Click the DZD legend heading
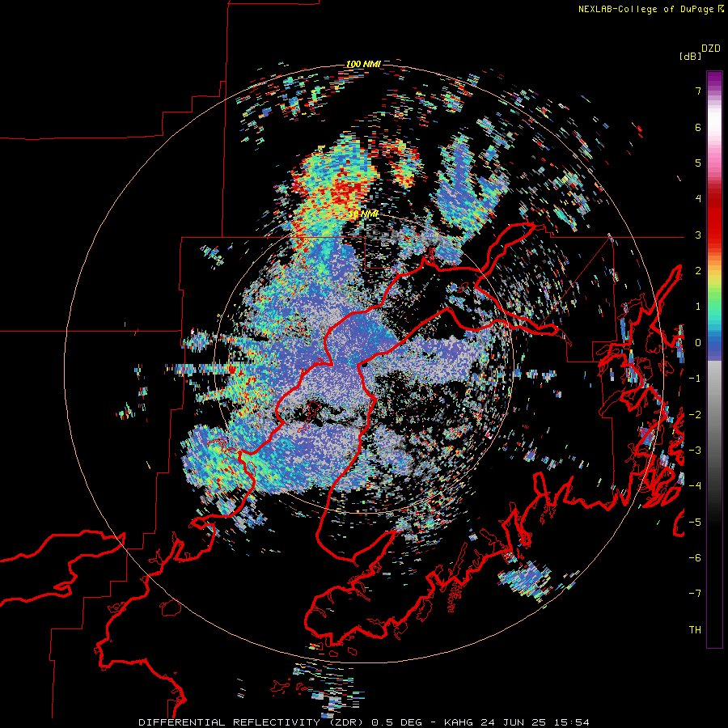The image size is (728, 728). pos(711,49)
